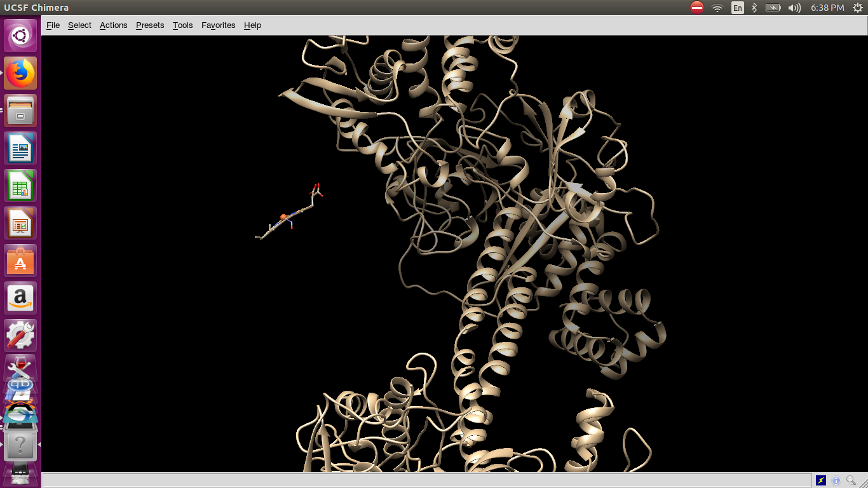Click the magnifying glass icon in status bar

pos(851,480)
